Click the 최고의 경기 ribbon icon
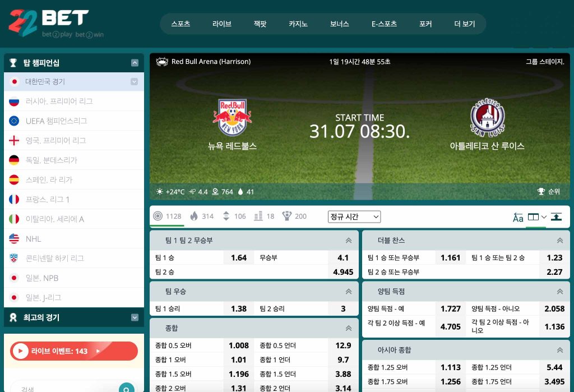574x392 pixels. point(13,317)
